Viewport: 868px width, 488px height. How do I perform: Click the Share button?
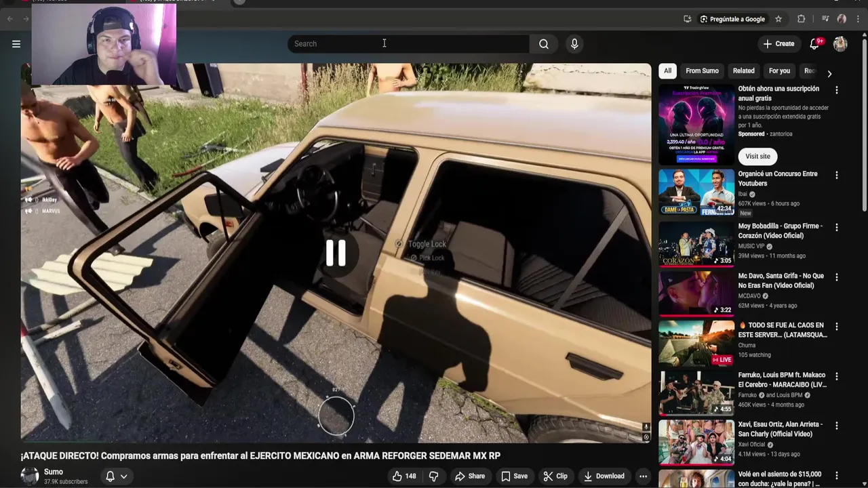[x=470, y=476]
